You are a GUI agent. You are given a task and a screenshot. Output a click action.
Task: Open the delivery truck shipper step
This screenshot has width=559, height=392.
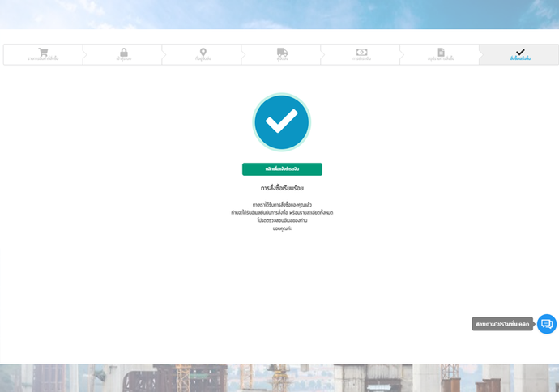(x=282, y=53)
